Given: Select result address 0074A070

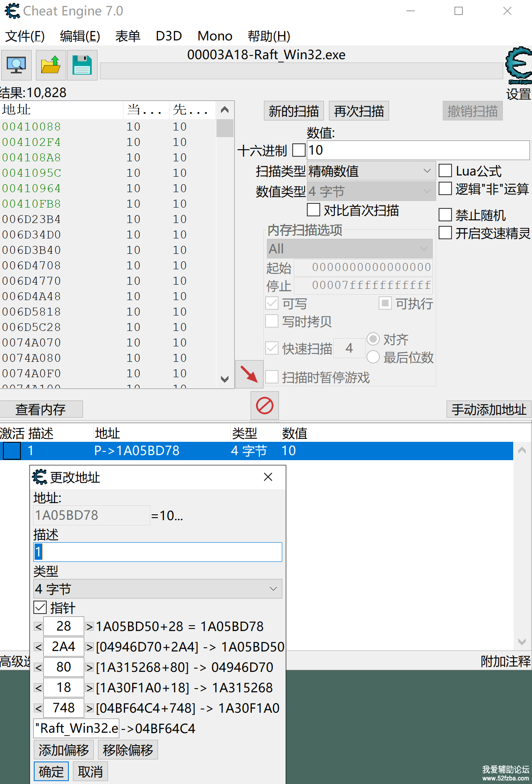Looking at the screenshot, I should pyautogui.click(x=31, y=343).
